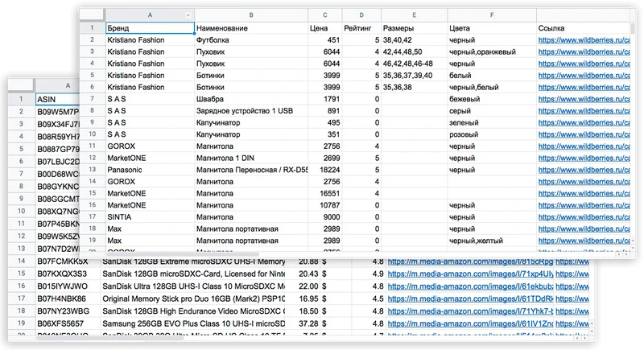
Task: Click scroll right arrow in front spreadsheet
Action: tap(626, 253)
